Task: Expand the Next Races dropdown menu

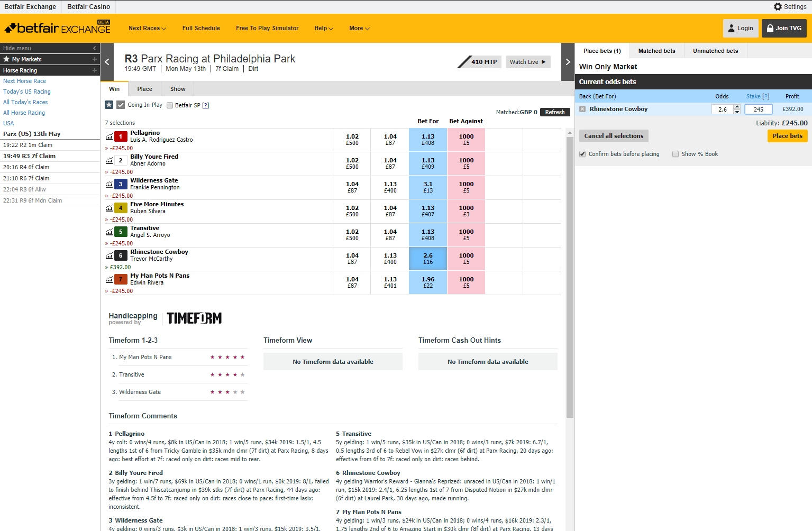Action: click(x=147, y=29)
